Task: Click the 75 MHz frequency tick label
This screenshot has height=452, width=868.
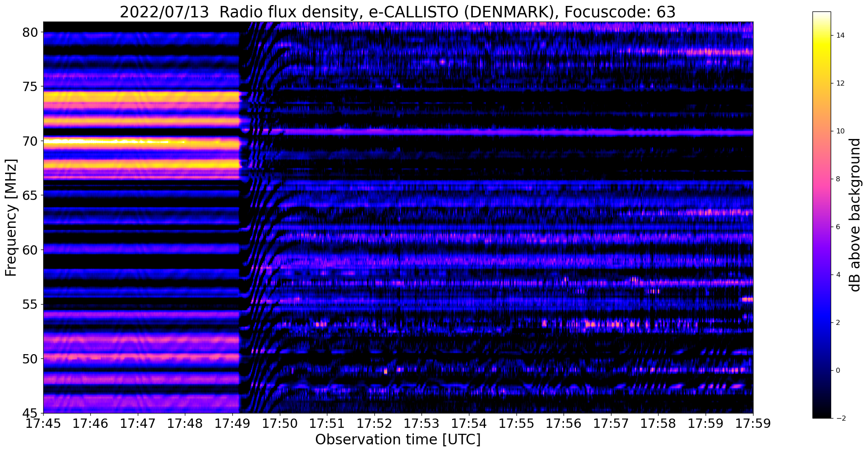Action: click(31, 86)
